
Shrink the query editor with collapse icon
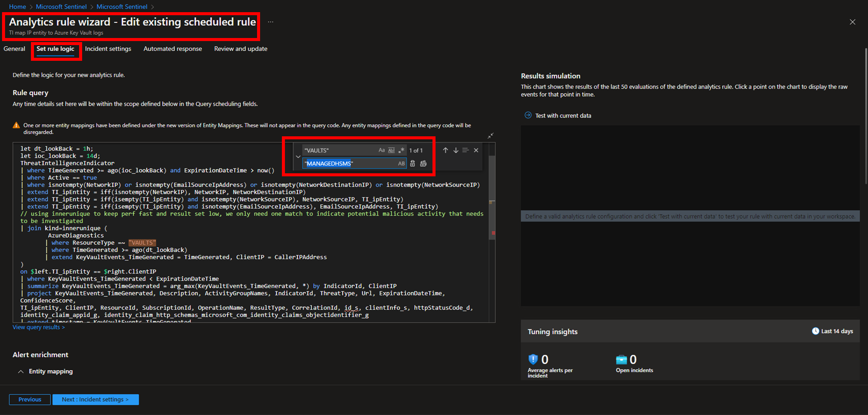tap(490, 136)
